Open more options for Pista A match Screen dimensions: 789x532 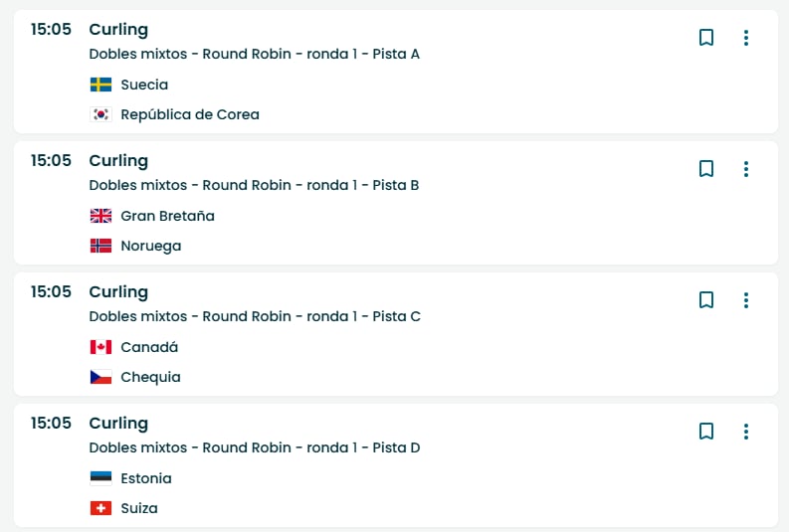point(746,38)
